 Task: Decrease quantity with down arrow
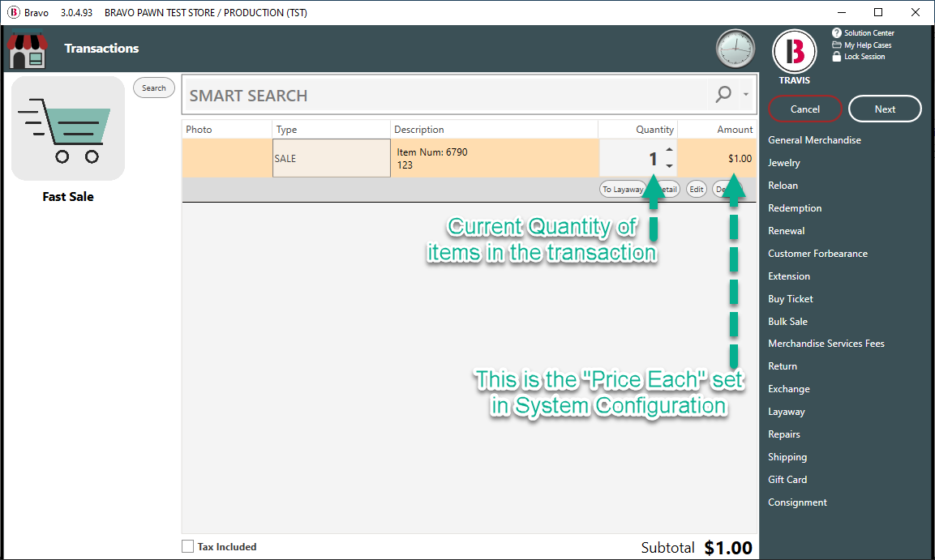670,166
